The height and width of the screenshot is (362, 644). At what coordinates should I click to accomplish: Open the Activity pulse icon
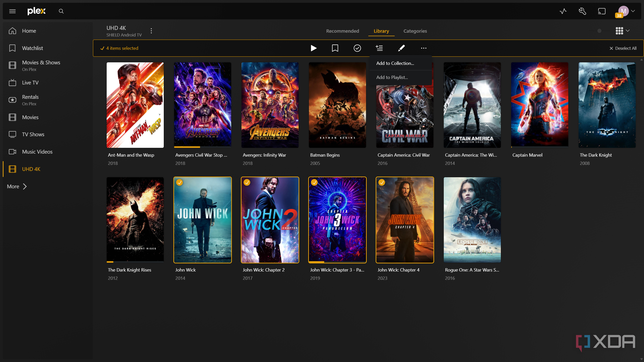(x=563, y=11)
